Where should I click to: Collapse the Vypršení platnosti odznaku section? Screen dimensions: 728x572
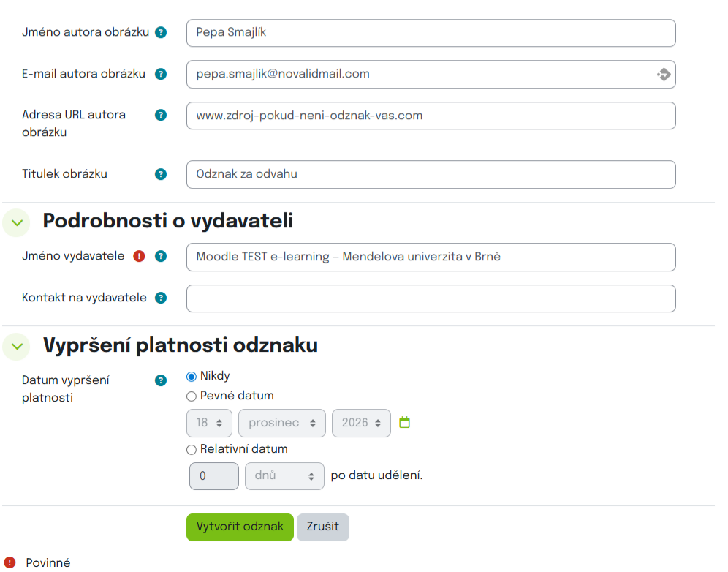pyautogui.click(x=16, y=346)
